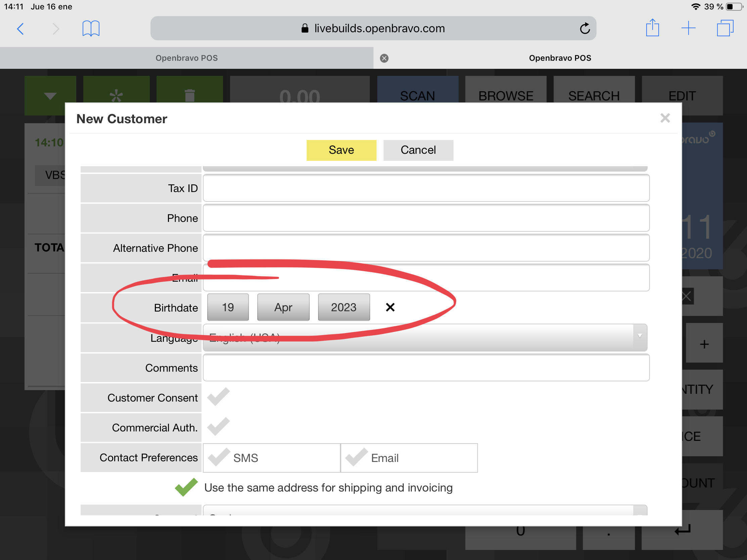Close the second Openbravo POS tab
The height and width of the screenshot is (560, 747).
[384, 58]
